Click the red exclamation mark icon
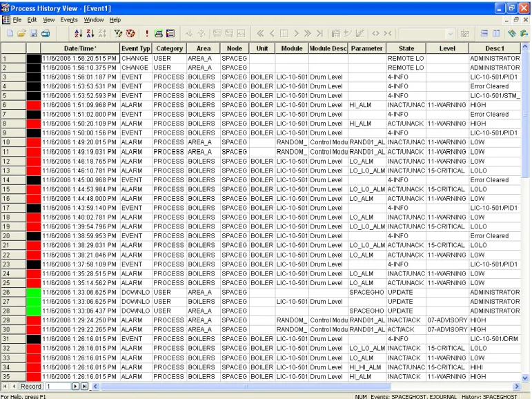This screenshot has height=399, width=532. coord(146,33)
